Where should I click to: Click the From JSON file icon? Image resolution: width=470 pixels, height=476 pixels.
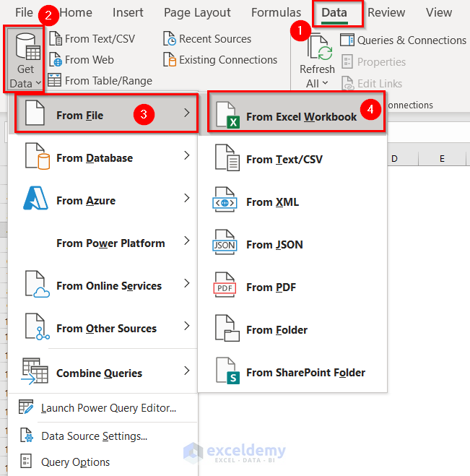225,243
